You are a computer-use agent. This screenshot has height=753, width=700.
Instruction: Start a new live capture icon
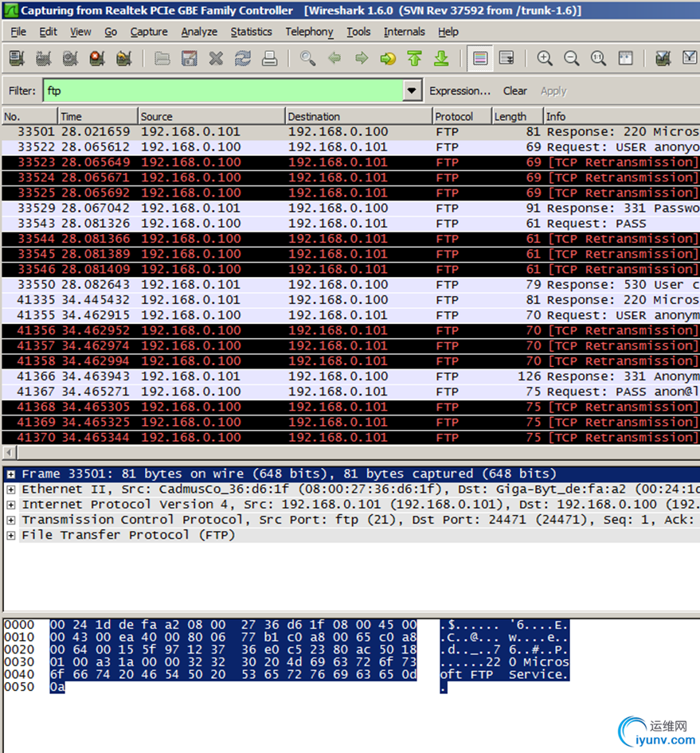coord(70,58)
